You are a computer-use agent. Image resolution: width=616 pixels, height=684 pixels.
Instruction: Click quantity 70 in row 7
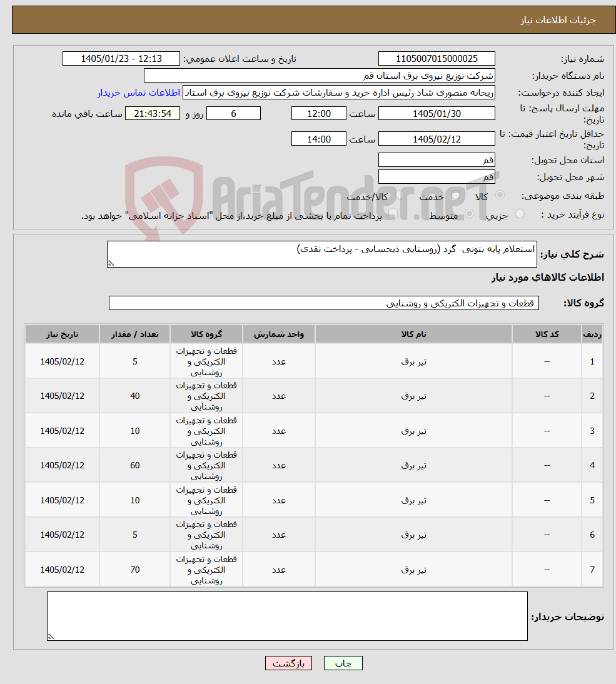135,570
